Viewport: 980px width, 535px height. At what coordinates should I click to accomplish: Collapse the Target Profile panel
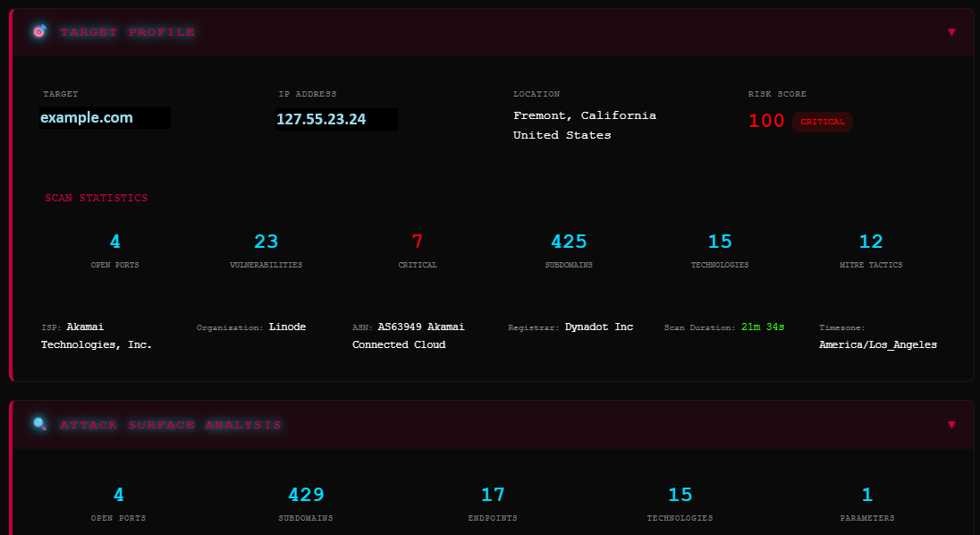951,31
